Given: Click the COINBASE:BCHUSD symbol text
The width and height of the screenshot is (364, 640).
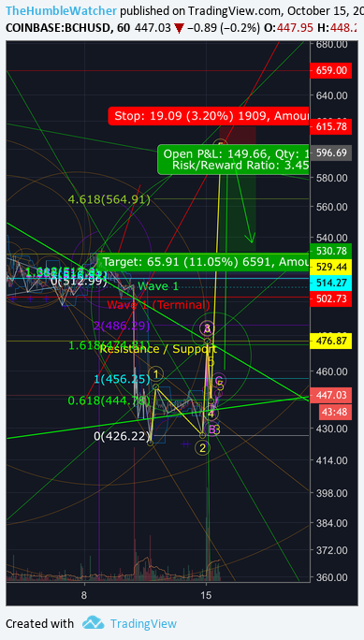Looking at the screenshot, I should point(56,28).
